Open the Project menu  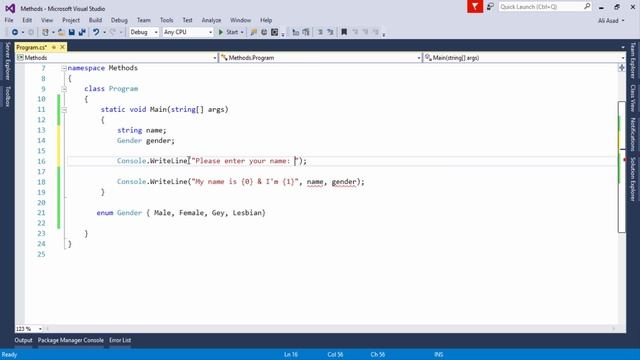tap(71, 20)
